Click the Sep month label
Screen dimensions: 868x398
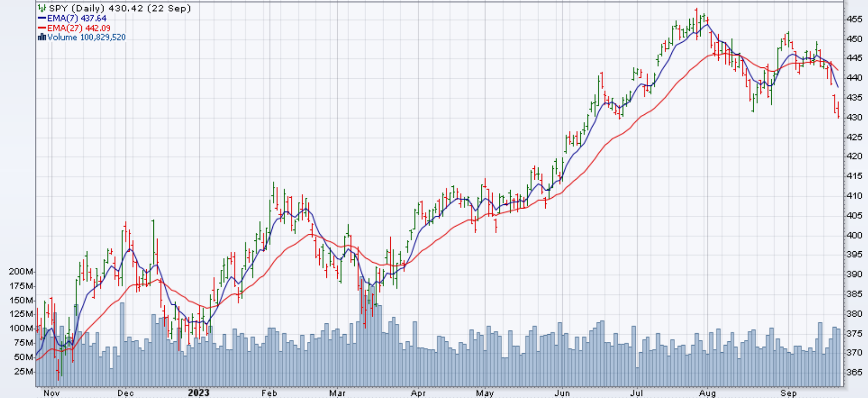[788, 393]
